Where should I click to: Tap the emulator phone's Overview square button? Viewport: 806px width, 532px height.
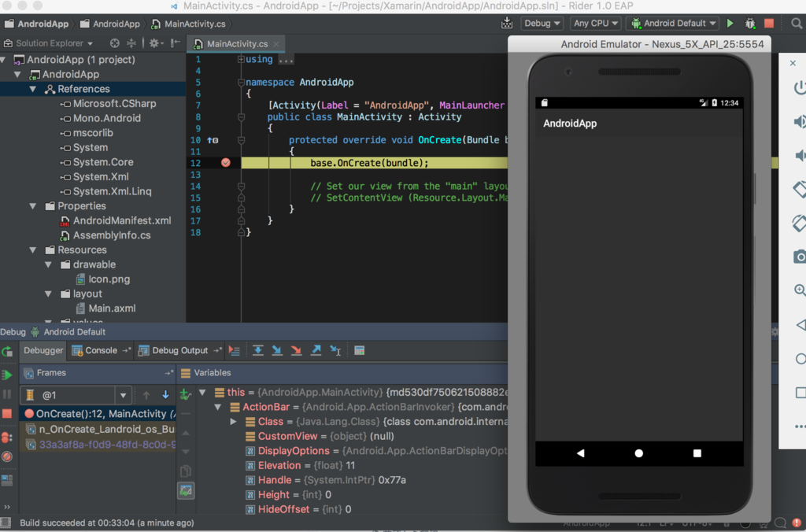(697, 453)
